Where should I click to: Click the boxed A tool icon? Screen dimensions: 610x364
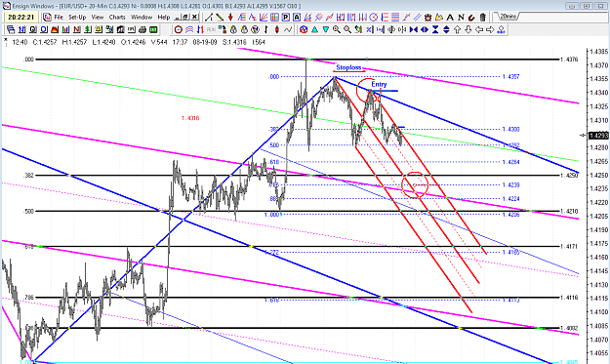[x=297, y=18]
